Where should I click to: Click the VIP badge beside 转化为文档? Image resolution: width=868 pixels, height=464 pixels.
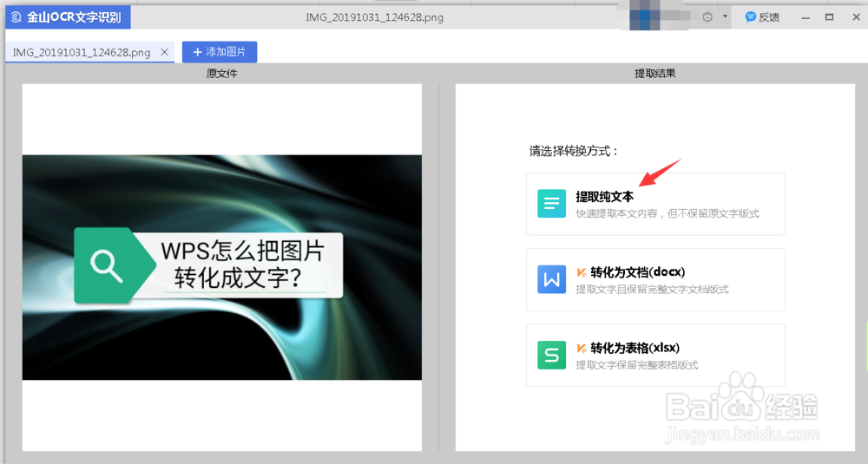point(582,272)
